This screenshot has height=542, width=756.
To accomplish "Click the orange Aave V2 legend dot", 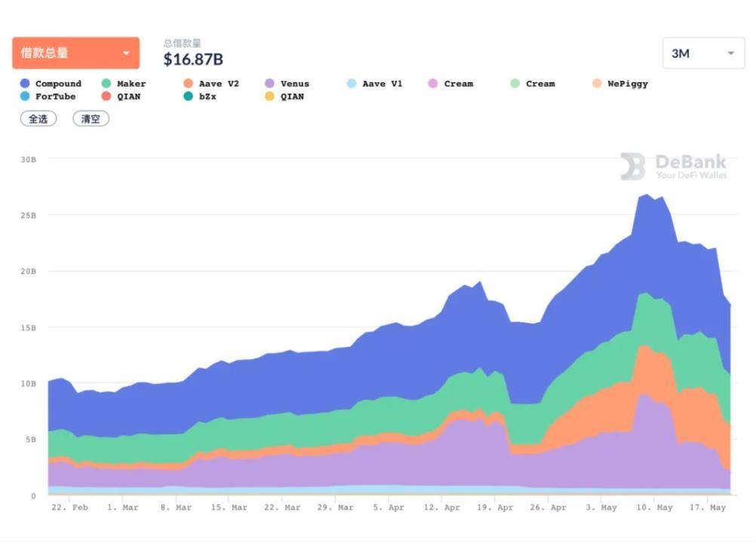I will (188, 84).
